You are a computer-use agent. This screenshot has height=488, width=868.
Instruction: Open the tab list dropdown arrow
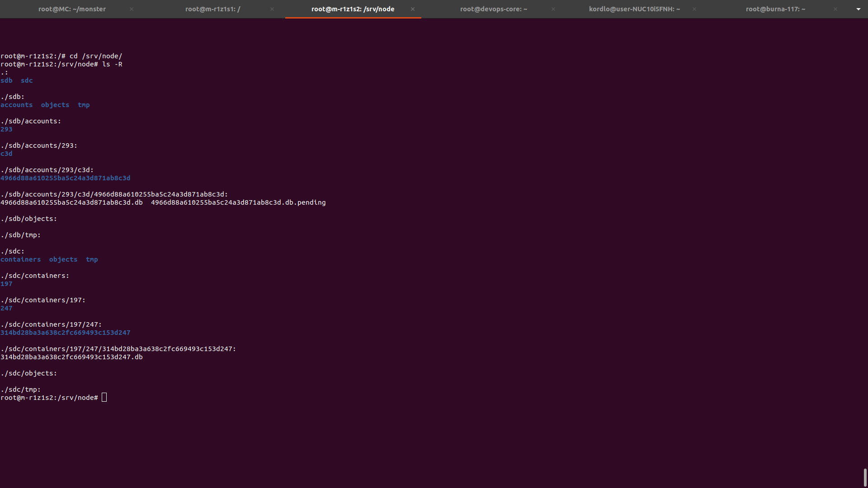pyautogui.click(x=858, y=9)
